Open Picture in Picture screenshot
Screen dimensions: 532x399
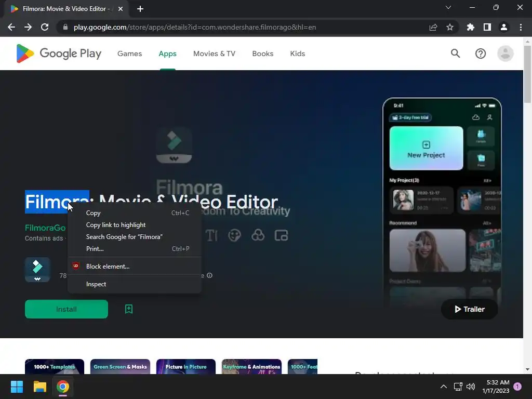[x=186, y=366]
